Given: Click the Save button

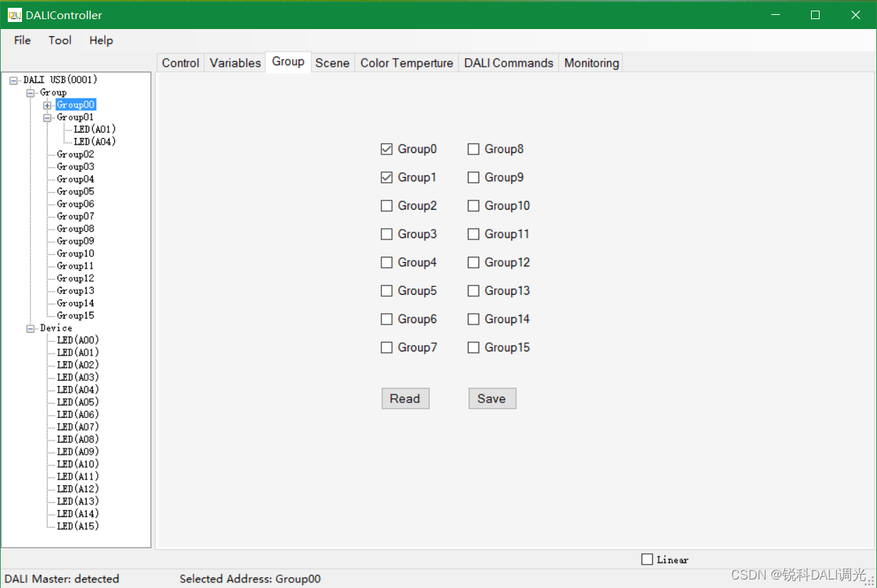Looking at the screenshot, I should pyautogui.click(x=492, y=399).
